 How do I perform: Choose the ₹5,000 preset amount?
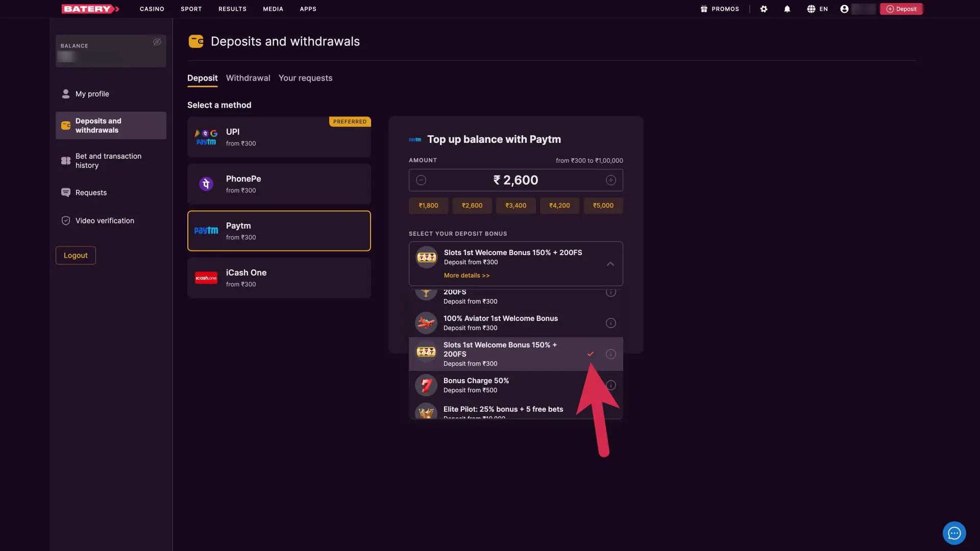click(603, 206)
